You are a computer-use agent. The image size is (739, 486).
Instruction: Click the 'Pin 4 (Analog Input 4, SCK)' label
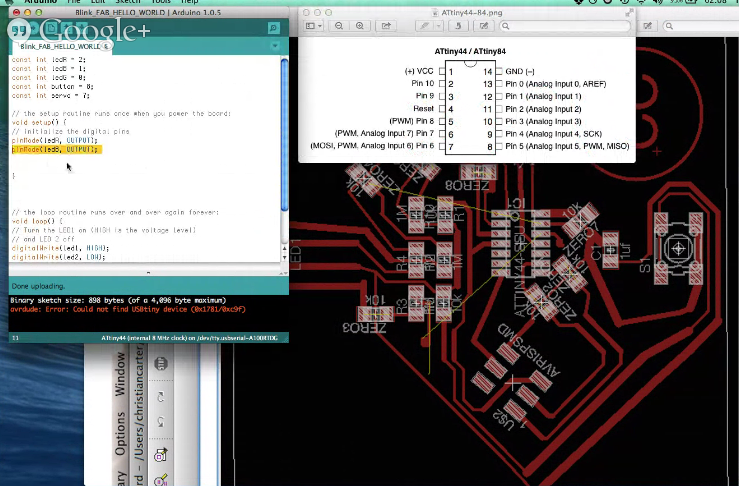click(x=553, y=134)
